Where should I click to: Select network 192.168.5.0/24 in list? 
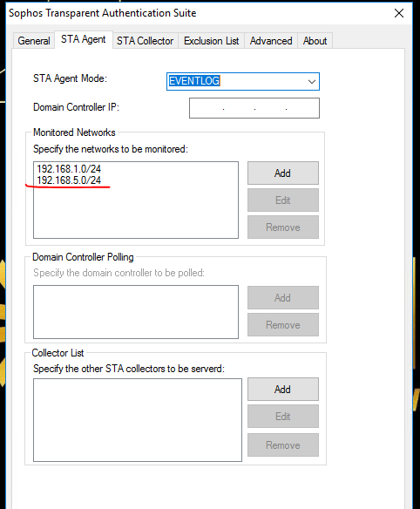click(69, 180)
